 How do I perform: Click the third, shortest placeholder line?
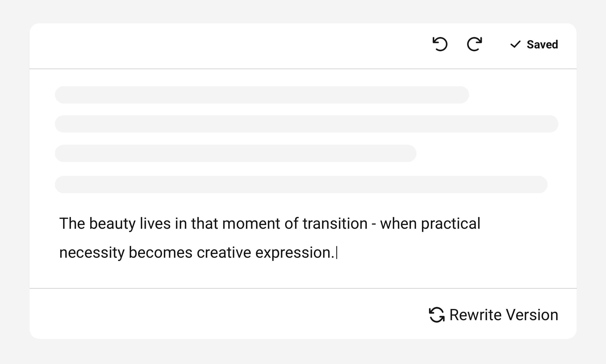point(235,153)
